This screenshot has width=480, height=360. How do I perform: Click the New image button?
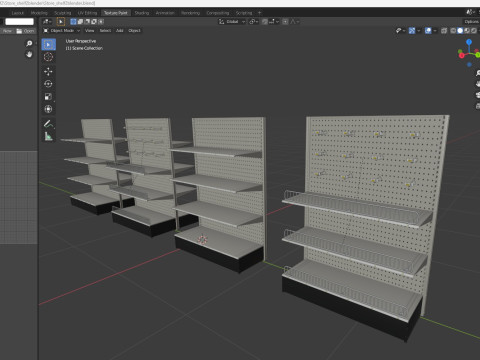(x=7, y=31)
